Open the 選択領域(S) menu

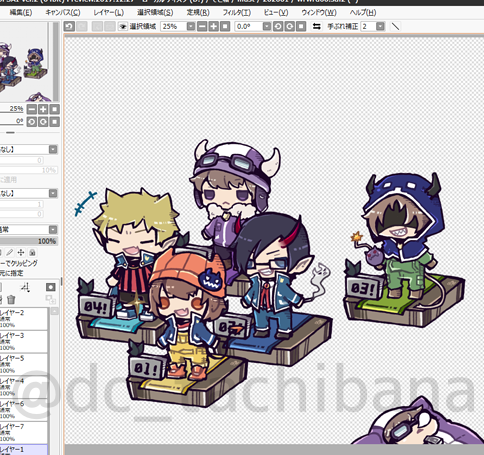point(155,13)
